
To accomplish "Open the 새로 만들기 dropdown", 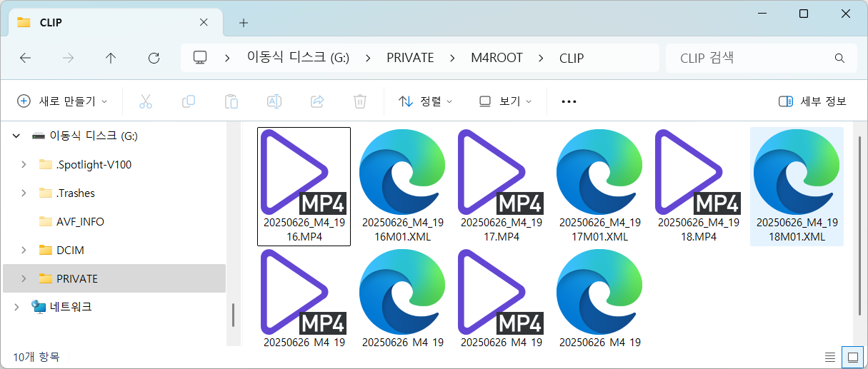I will 62,101.
